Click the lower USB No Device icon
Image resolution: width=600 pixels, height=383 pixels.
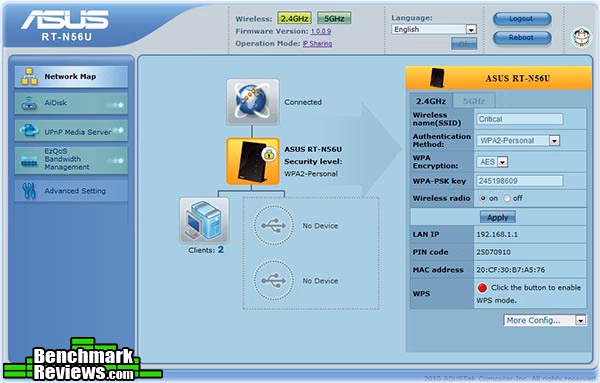(x=274, y=280)
